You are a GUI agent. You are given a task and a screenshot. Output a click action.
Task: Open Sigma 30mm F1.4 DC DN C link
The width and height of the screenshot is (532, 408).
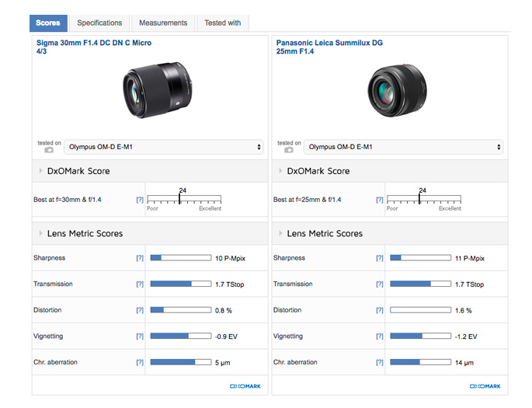click(x=94, y=47)
